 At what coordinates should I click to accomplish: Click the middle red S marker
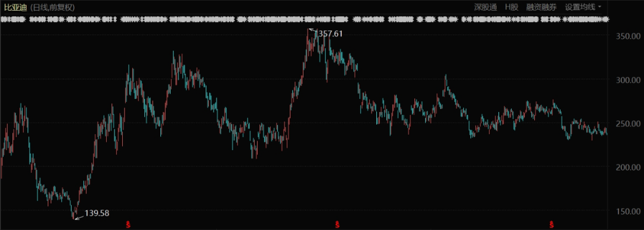(337, 224)
